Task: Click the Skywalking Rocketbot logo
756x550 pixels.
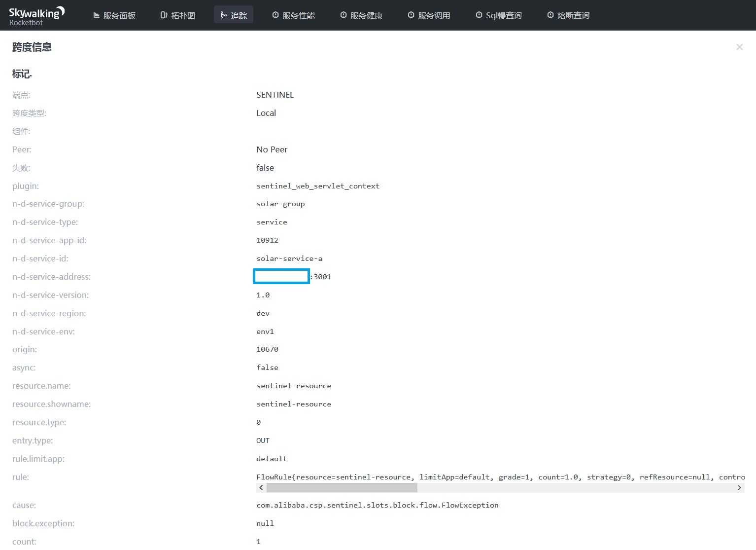Action: [x=36, y=16]
